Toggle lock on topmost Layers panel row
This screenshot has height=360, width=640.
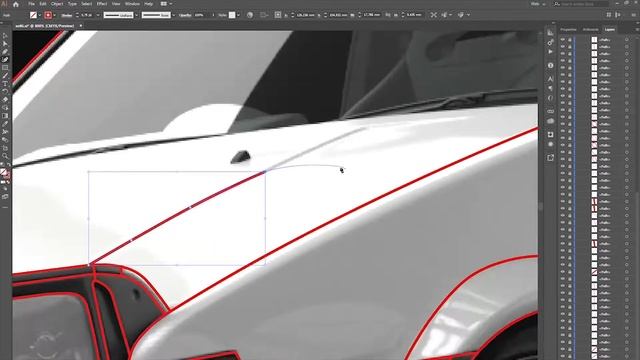[569, 40]
